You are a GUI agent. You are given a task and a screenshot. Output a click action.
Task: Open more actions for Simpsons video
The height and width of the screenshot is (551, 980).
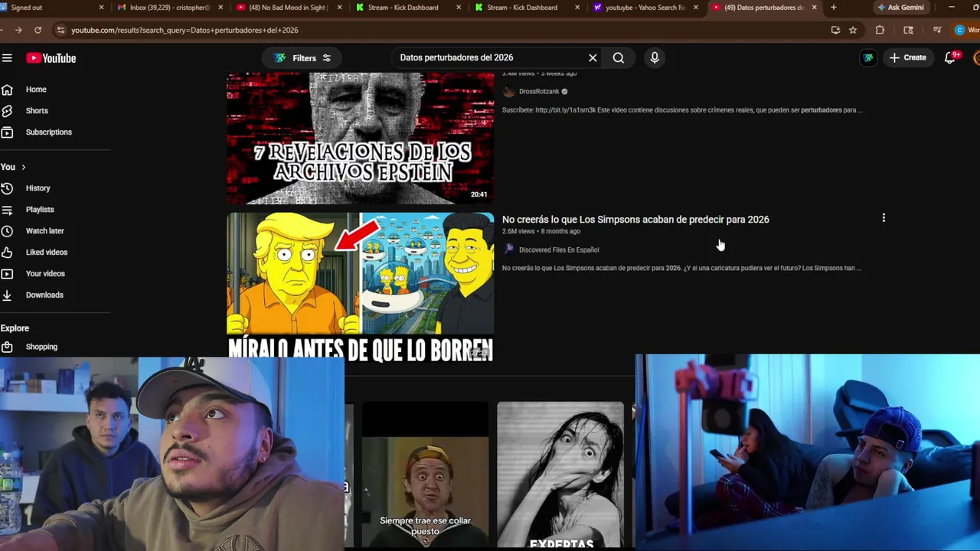click(884, 218)
